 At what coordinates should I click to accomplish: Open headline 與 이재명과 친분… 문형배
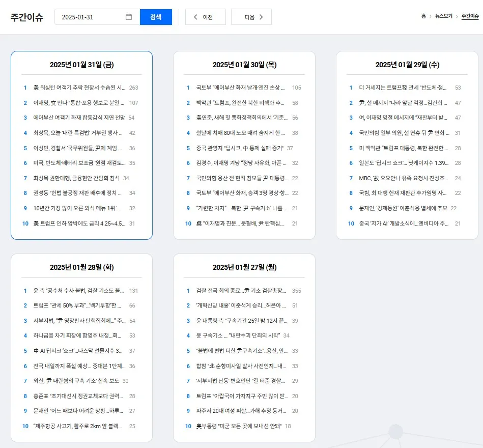click(240, 223)
